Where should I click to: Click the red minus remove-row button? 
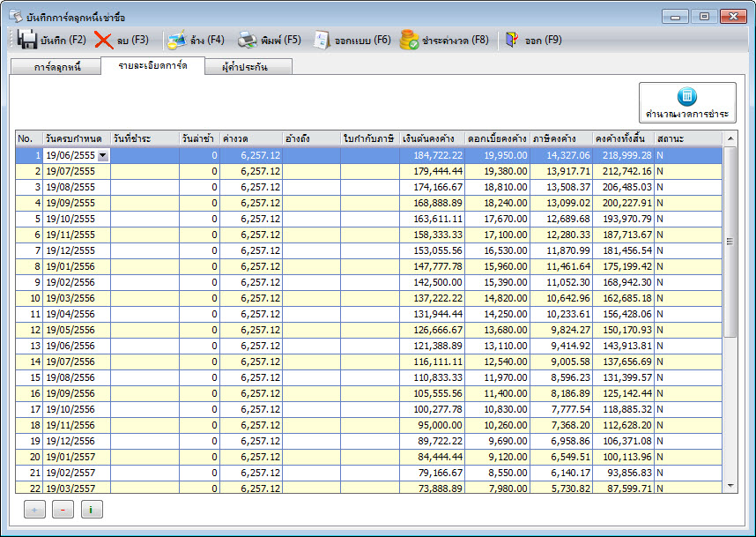[x=63, y=510]
